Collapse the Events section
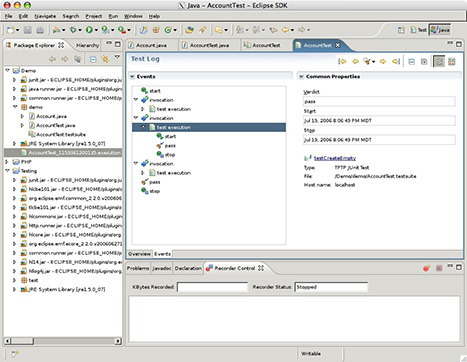 click(x=132, y=77)
